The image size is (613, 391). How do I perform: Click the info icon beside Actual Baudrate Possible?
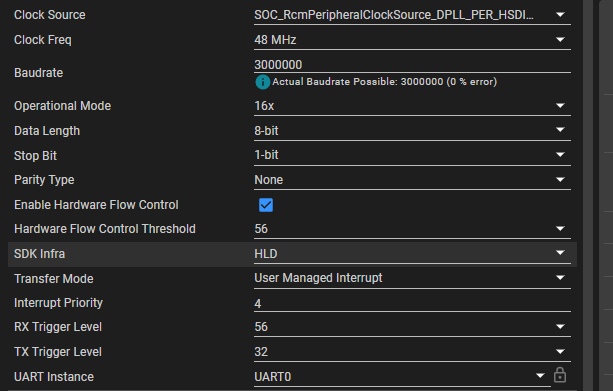tap(263, 82)
